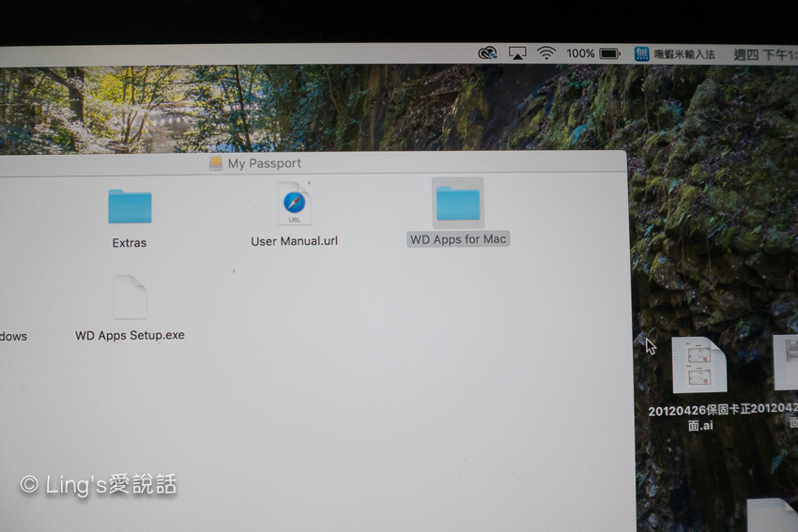The width and height of the screenshot is (798, 532).
Task: Click the Extras folder name label
Action: point(130,243)
